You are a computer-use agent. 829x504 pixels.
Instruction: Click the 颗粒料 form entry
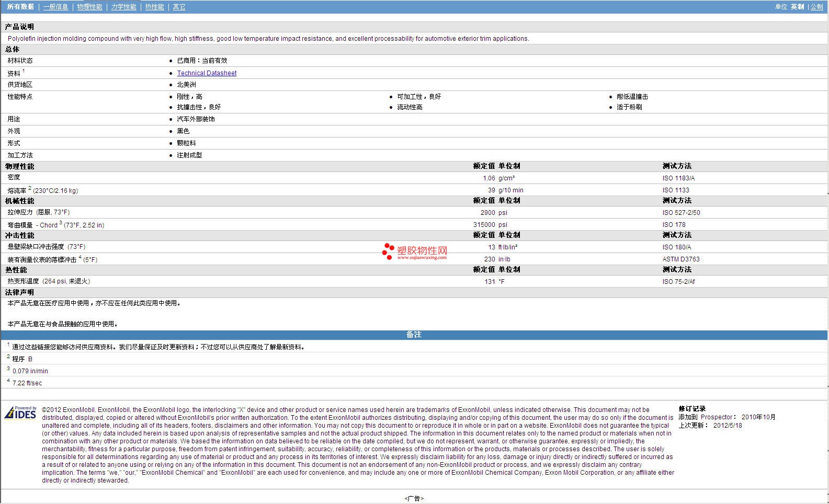[x=186, y=143]
